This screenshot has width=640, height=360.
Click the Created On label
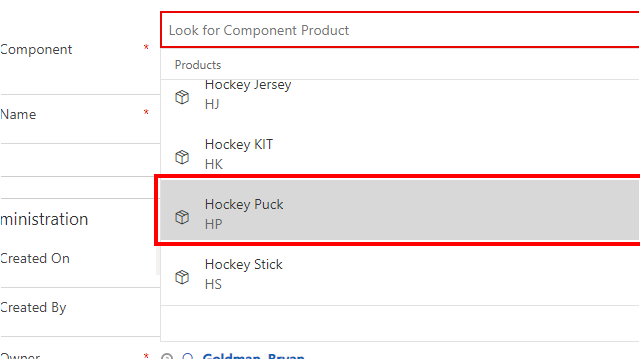point(35,258)
